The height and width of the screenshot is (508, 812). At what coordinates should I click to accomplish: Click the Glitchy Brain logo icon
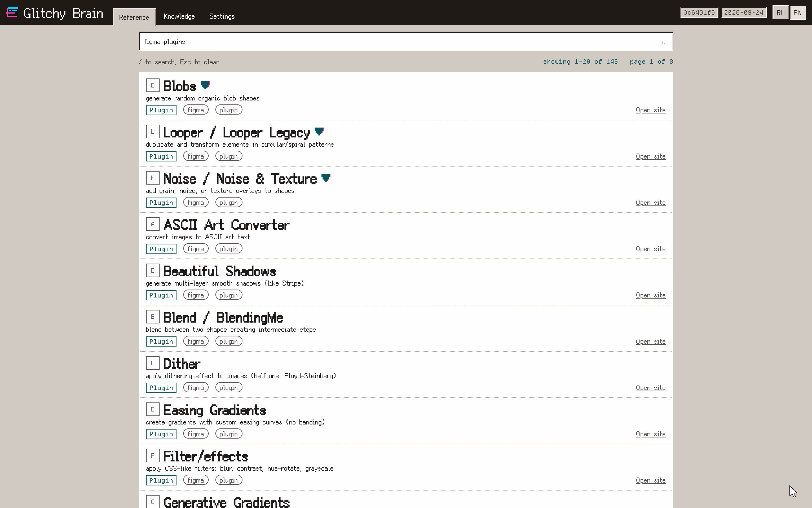[x=12, y=12]
